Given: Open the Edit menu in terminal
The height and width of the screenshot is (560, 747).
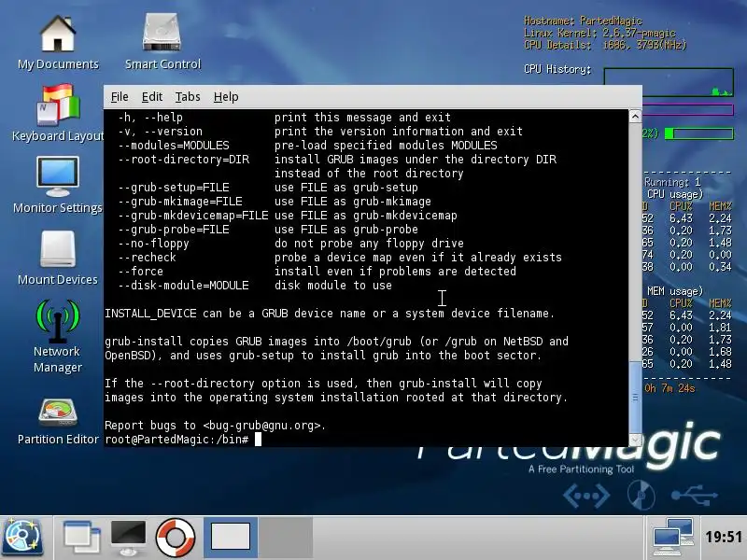Looking at the screenshot, I should pos(152,97).
